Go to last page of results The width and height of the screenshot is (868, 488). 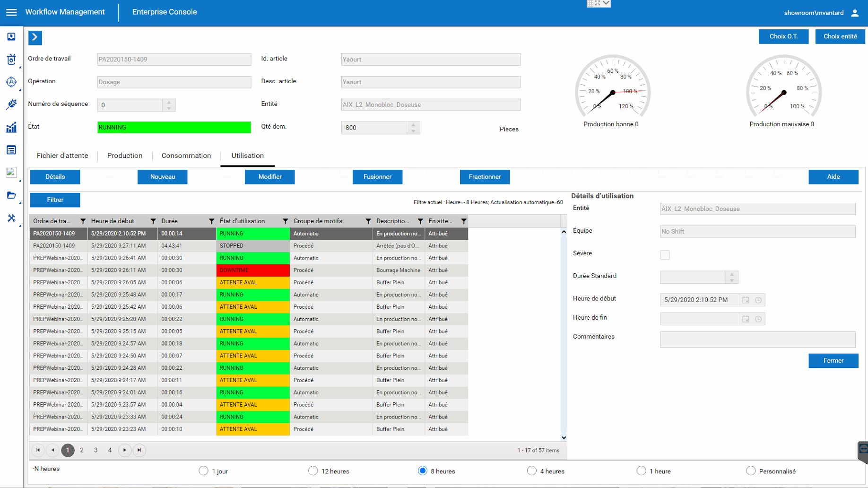(x=139, y=450)
